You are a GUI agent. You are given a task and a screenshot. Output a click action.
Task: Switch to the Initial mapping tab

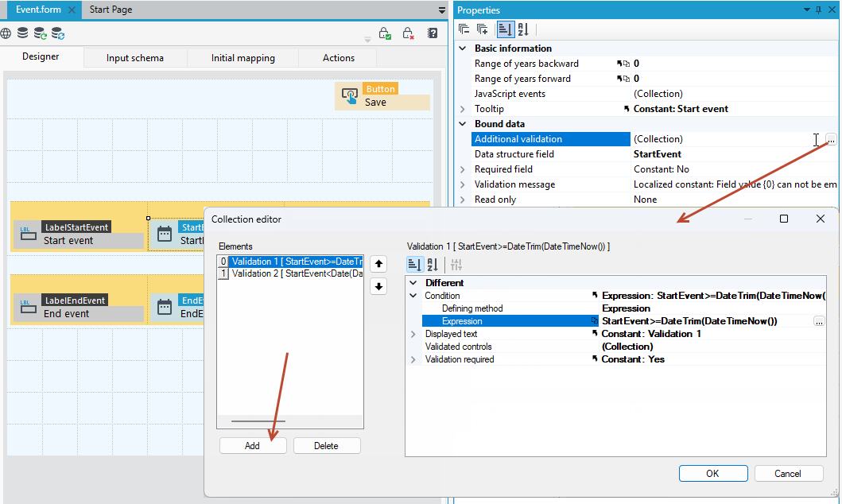tap(243, 58)
